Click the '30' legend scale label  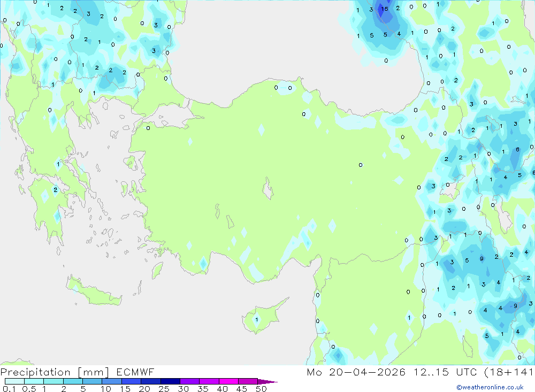pos(183,389)
